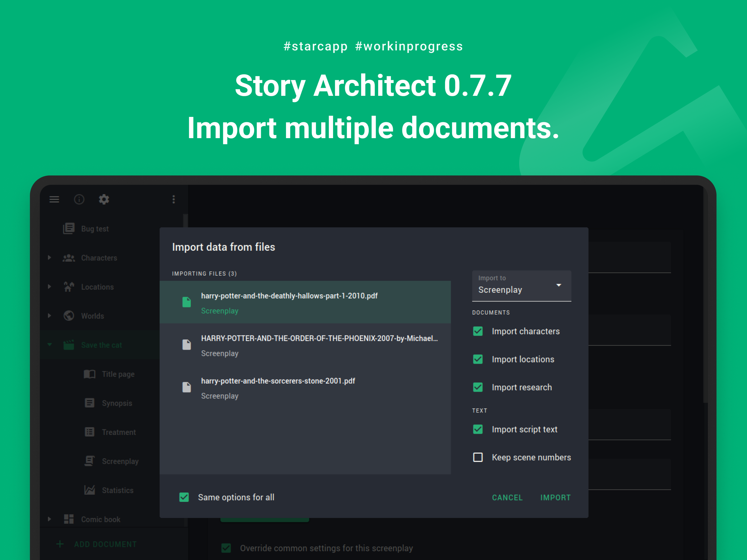
Task: Click the Worlds globe icon
Action: (x=68, y=316)
